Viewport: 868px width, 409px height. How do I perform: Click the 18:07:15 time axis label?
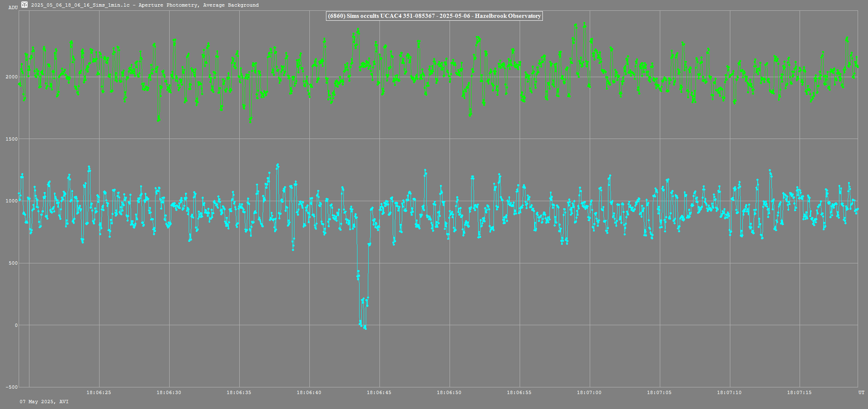[800, 392]
